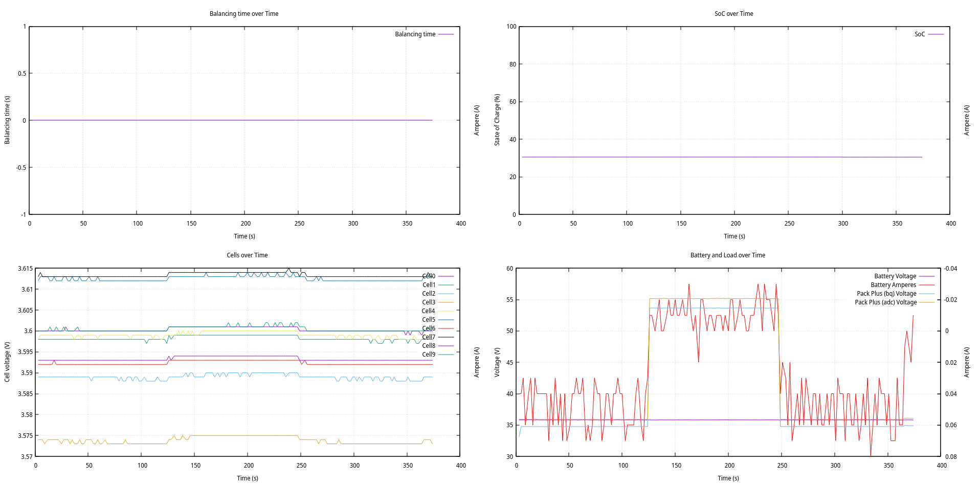
Task: Click the "Balancing time over Time" chart title
Action: (244, 14)
